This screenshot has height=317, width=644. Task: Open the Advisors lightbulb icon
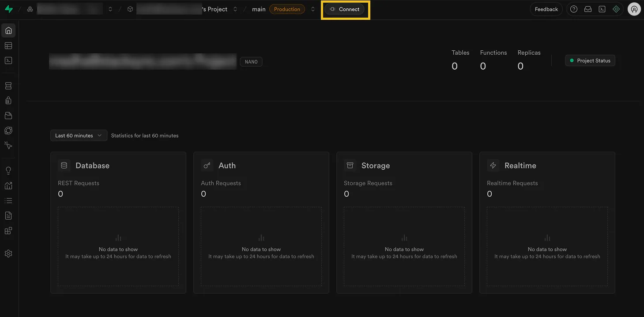coord(8,171)
